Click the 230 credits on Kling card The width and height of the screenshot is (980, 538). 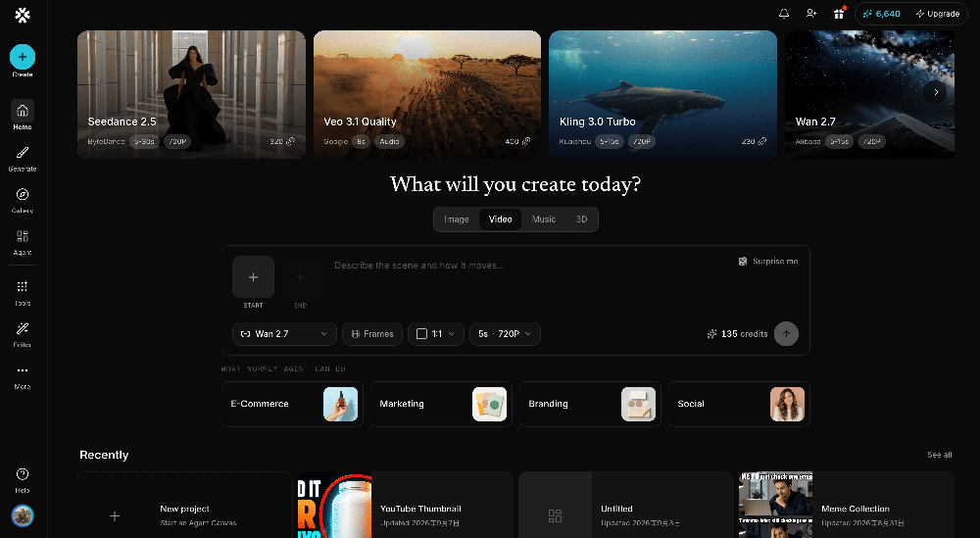tap(754, 142)
